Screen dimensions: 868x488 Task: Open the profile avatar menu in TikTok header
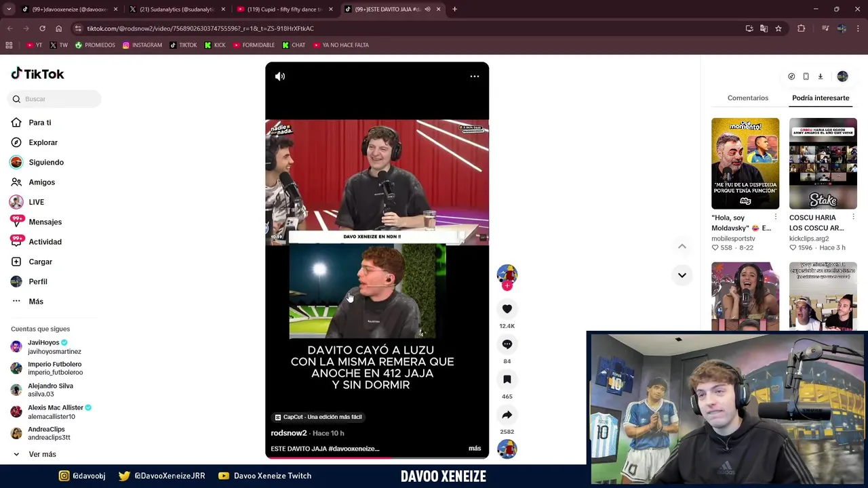[842, 77]
